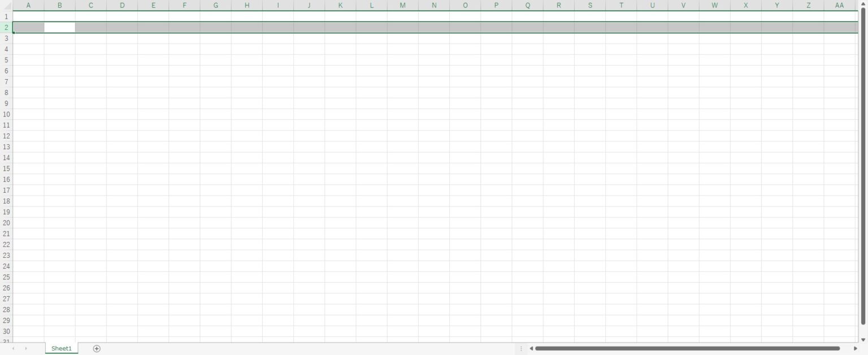
Task: Click the horizontal scrollbar thumb
Action: pos(687,349)
